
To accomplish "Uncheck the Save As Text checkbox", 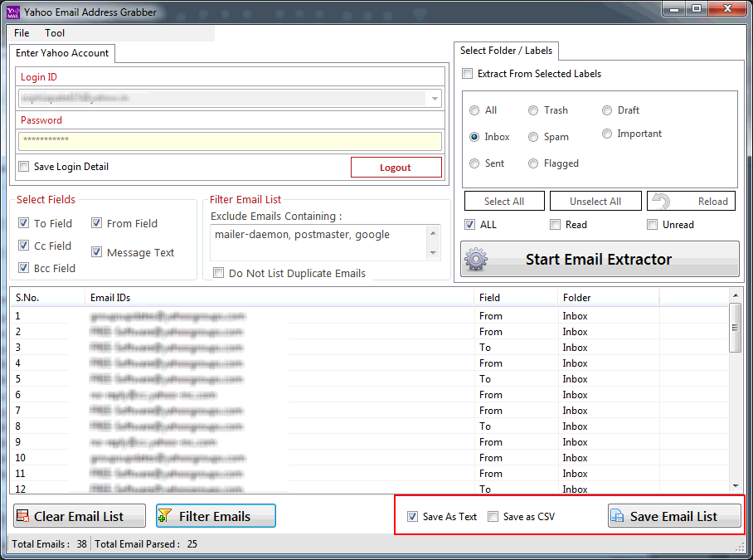I will click(x=412, y=516).
